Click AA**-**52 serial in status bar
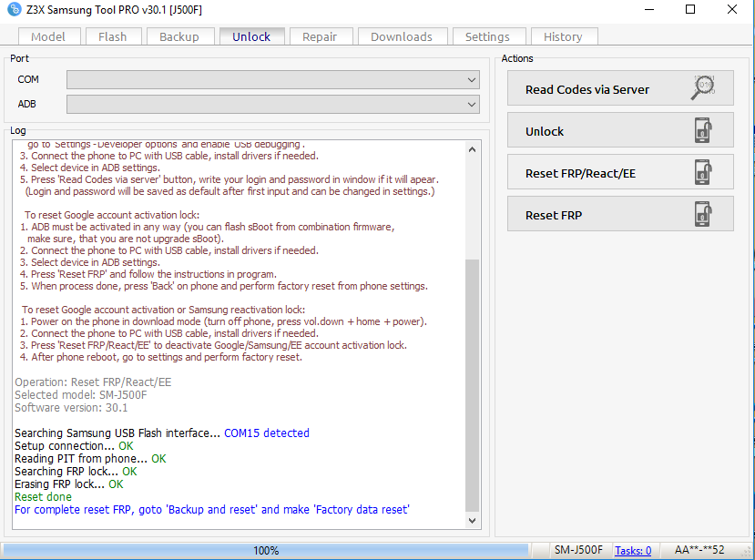 [x=699, y=550]
